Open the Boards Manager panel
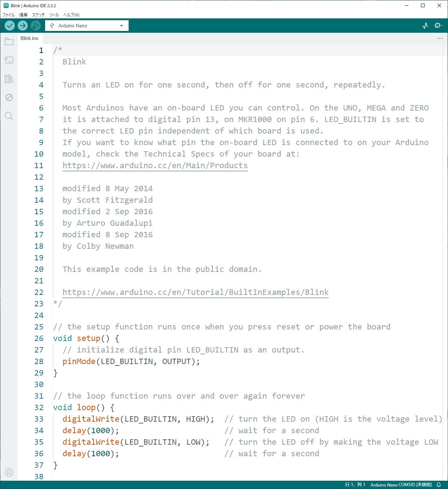 9,60
